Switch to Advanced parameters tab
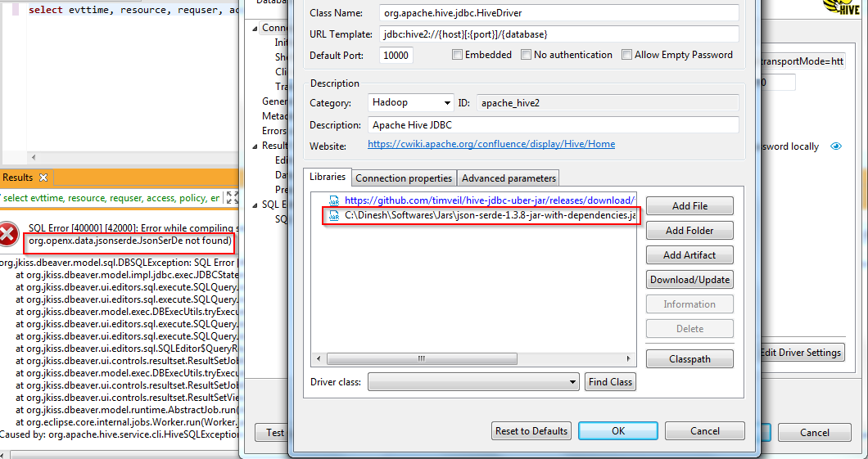This screenshot has width=868, height=459. 509,178
